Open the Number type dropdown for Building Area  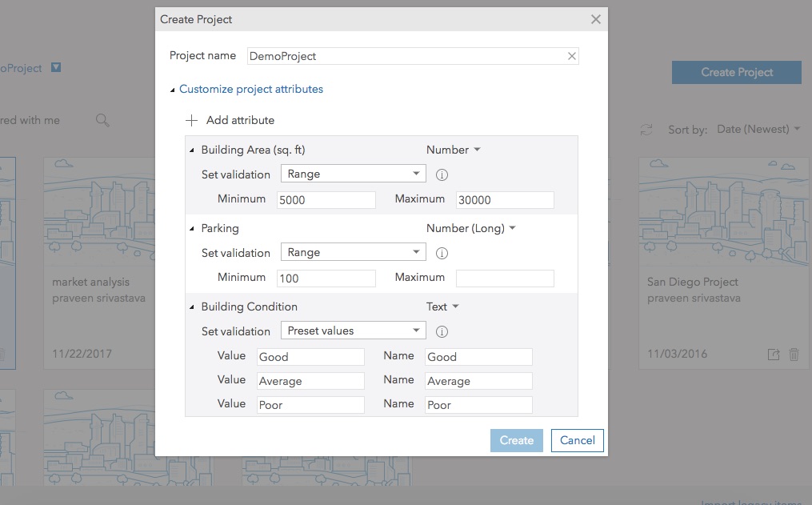(x=453, y=150)
